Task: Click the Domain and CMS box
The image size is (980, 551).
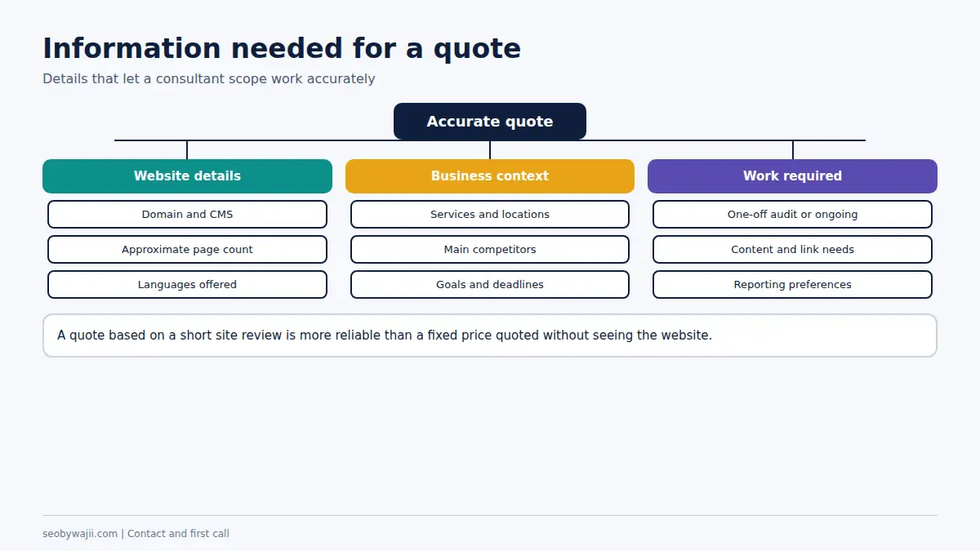Action: 187,215
